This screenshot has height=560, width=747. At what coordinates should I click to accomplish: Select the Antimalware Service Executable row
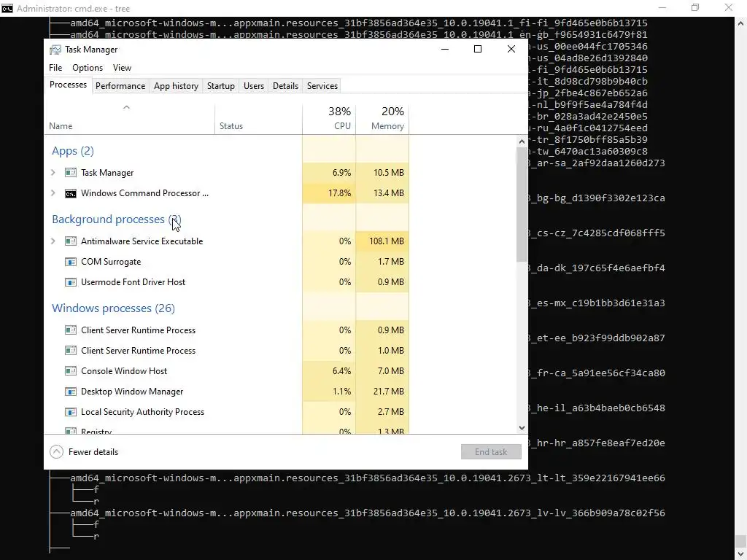(x=226, y=241)
